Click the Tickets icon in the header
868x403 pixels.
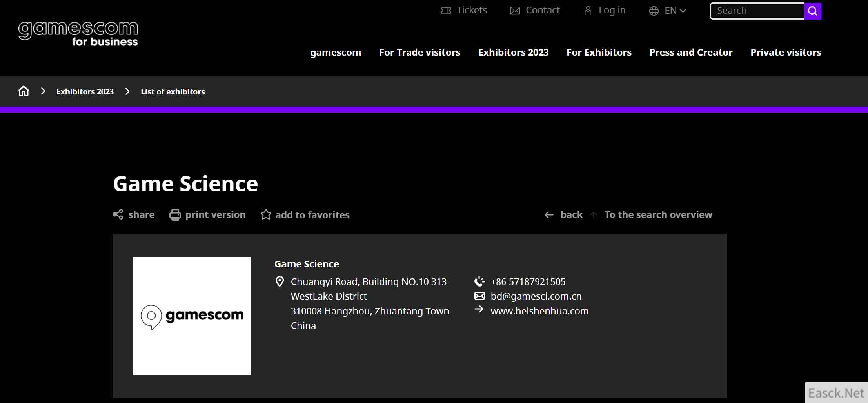tap(446, 10)
